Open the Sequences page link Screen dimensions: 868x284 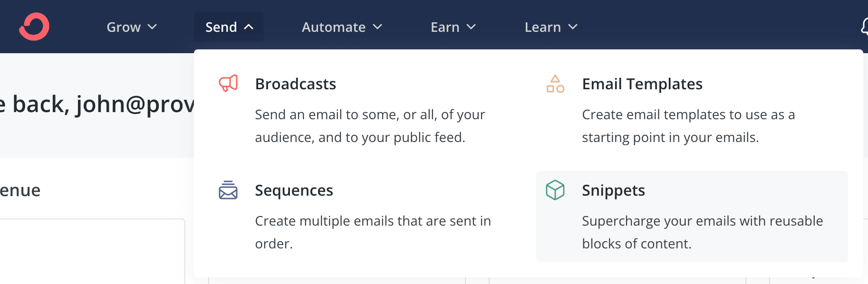(x=294, y=190)
